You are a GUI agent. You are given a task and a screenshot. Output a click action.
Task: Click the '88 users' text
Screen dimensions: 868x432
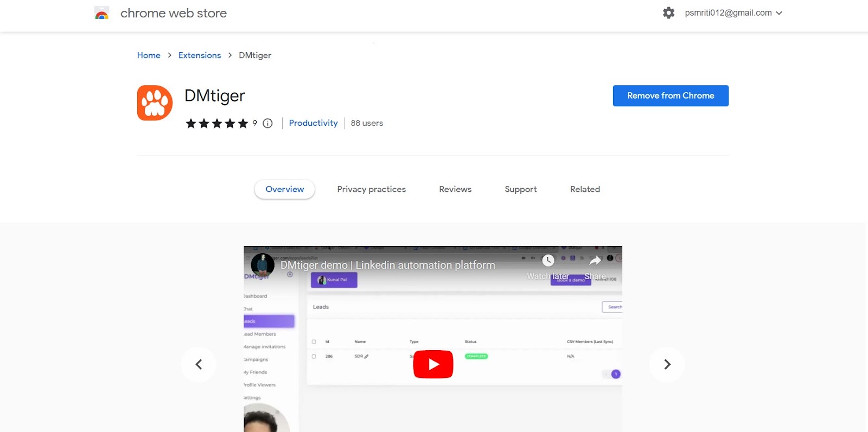[x=367, y=123]
